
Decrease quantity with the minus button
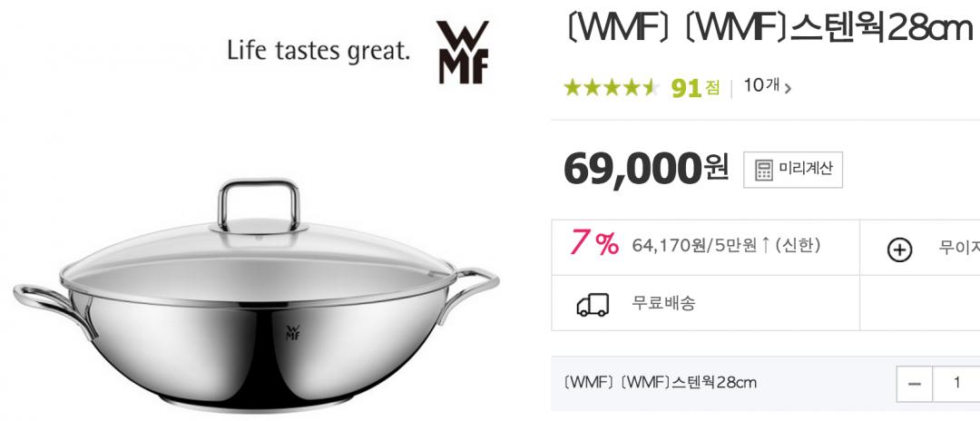(x=915, y=384)
